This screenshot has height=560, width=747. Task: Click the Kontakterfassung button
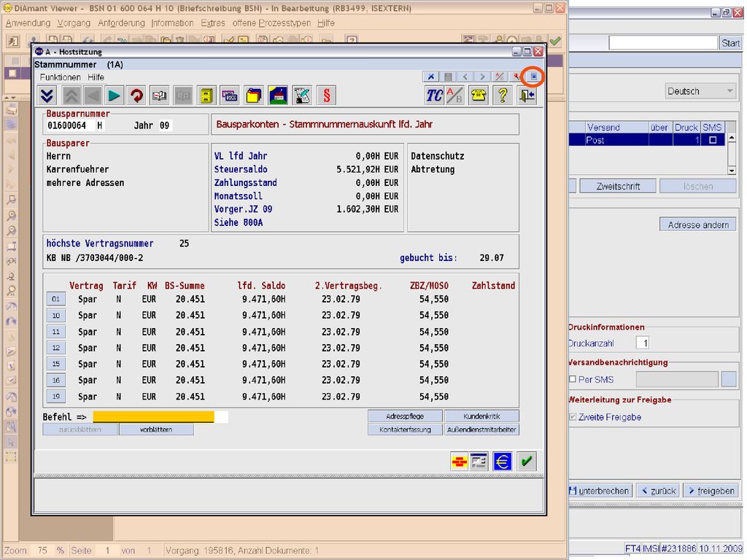[405, 429]
